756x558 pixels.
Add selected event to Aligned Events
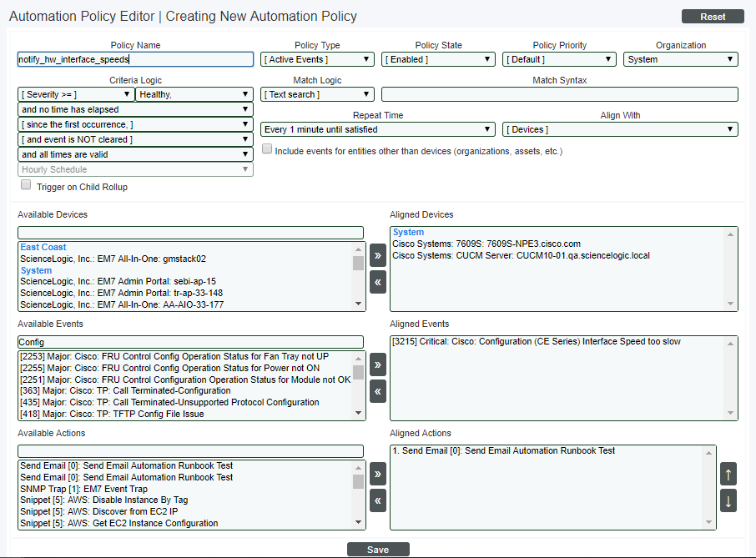(378, 364)
